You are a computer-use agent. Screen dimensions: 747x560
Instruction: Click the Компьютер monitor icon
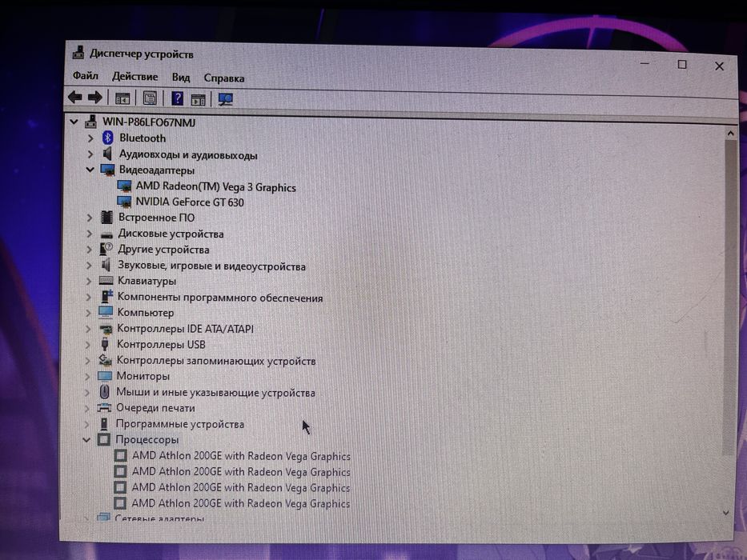(x=106, y=312)
